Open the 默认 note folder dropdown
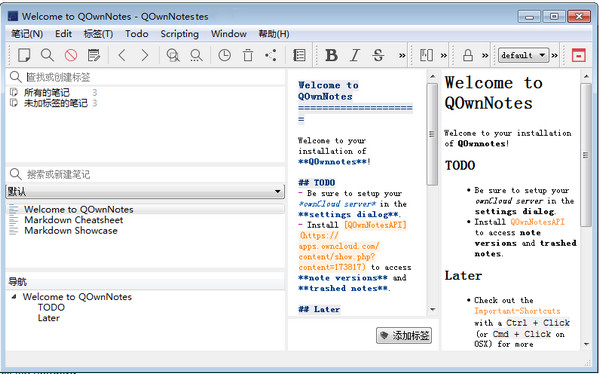 coord(145,191)
